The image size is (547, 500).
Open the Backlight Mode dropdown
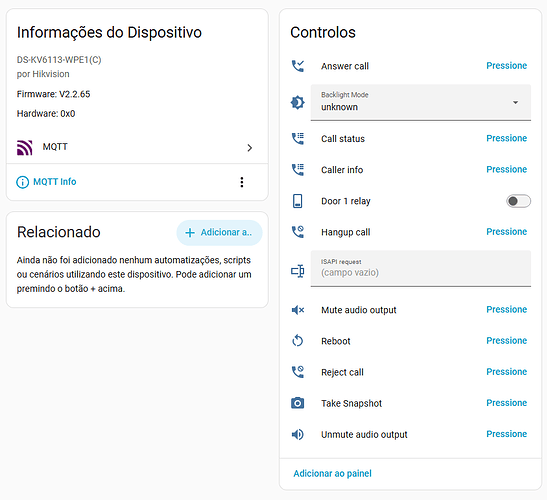tap(421, 102)
